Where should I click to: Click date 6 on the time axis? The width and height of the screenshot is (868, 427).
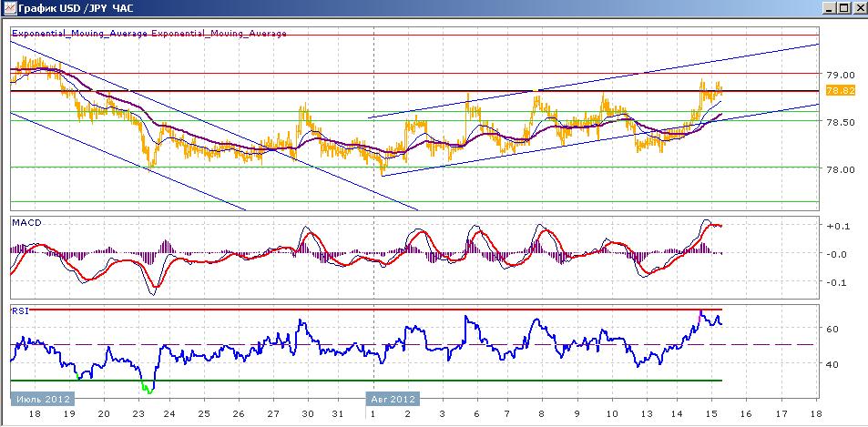point(476,413)
